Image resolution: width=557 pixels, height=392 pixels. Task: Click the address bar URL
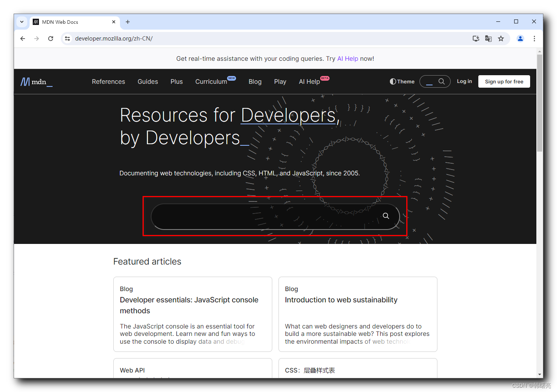tap(114, 39)
